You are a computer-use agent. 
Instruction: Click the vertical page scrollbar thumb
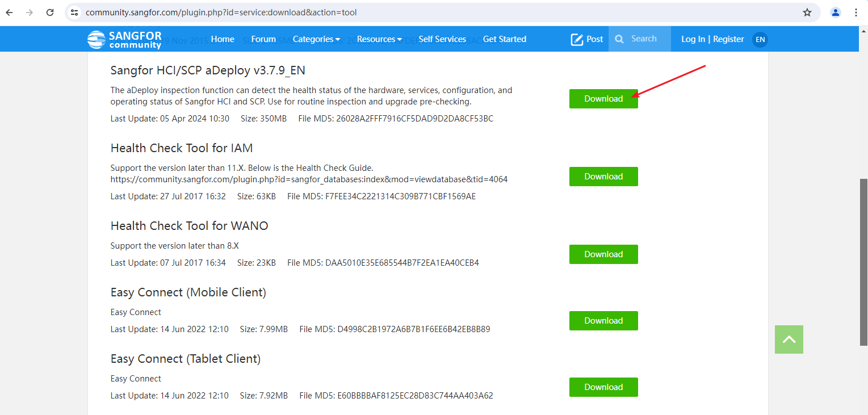tap(863, 259)
